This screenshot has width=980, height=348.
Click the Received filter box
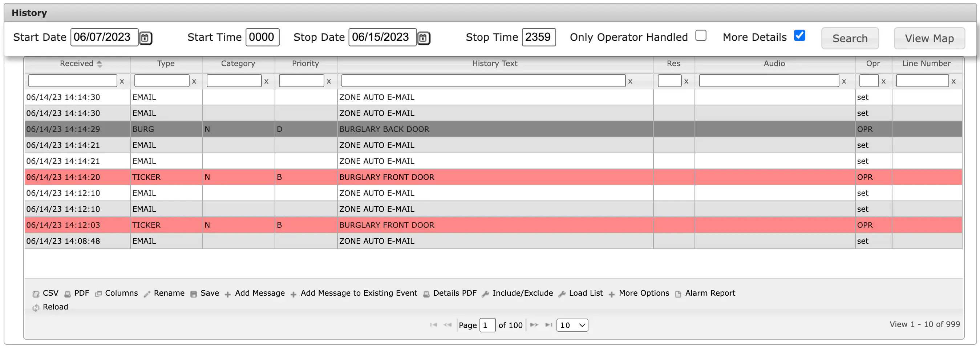click(73, 81)
